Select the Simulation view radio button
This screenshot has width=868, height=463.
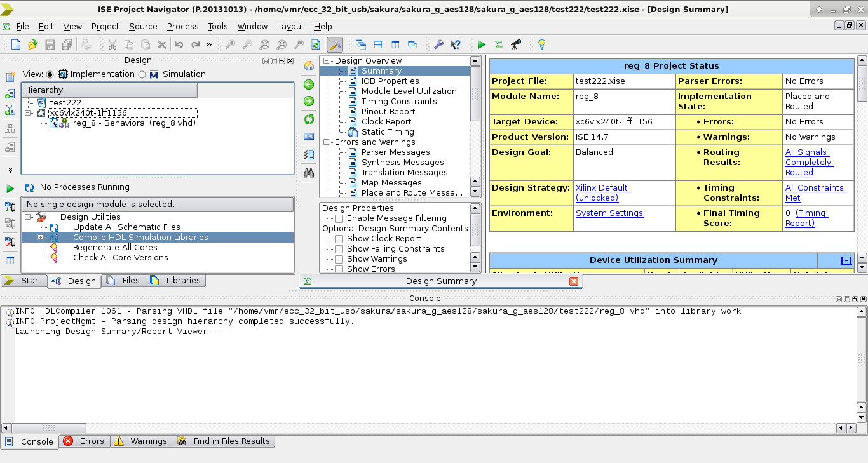142,74
